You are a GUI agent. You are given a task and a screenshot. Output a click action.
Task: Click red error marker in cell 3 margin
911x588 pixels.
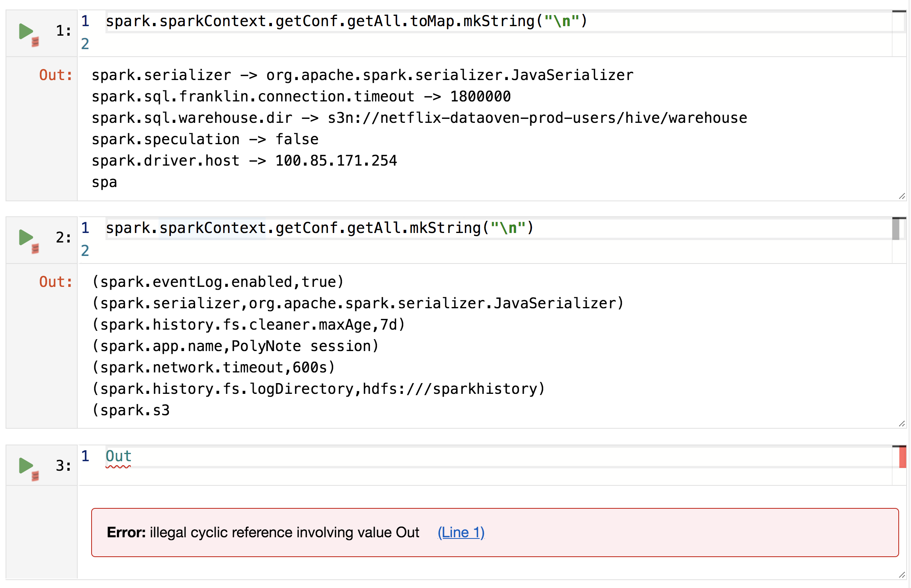pyautogui.click(x=903, y=457)
